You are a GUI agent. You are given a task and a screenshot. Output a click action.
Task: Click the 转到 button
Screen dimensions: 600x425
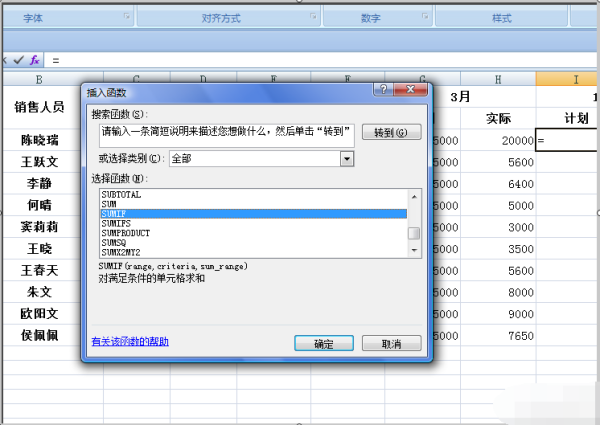pyautogui.click(x=390, y=133)
